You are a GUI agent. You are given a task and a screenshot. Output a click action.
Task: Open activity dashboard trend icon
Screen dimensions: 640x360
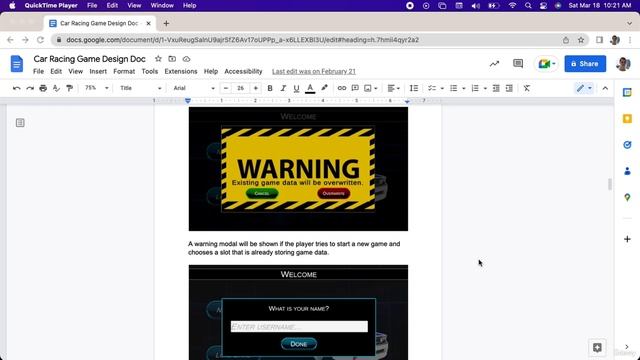pyautogui.click(x=494, y=64)
